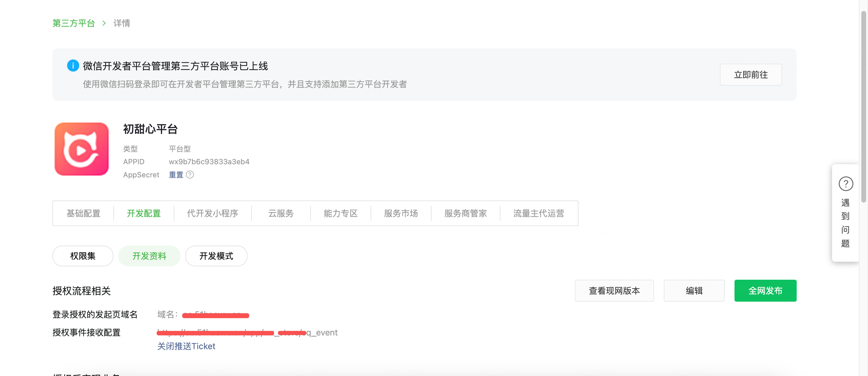Screen dimensions: 868x376
Task: Select the 开发配置 tab
Action: (x=144, y=213)
